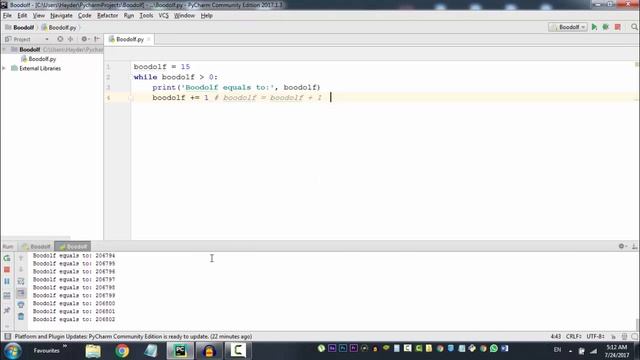Image resolution: width=640 pixels, height=360 pixels.
Task: Click the Print icon in the run console
Action: click(21, 305)
